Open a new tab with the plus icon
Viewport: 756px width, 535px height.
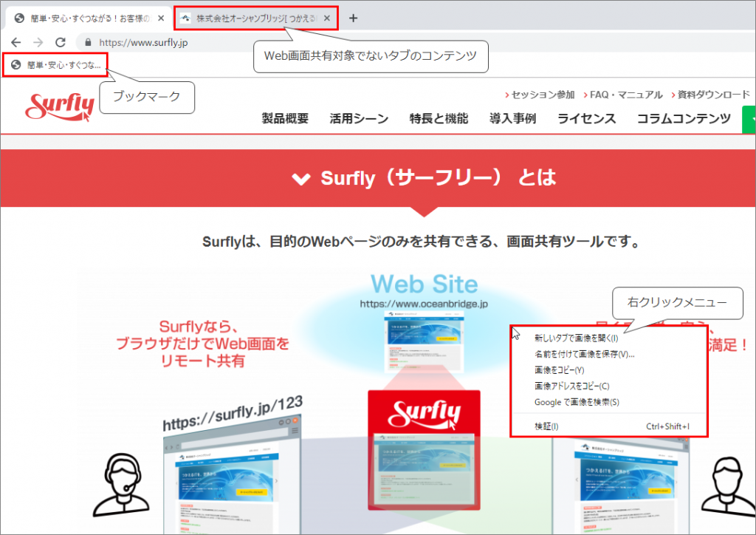(353, 17)
